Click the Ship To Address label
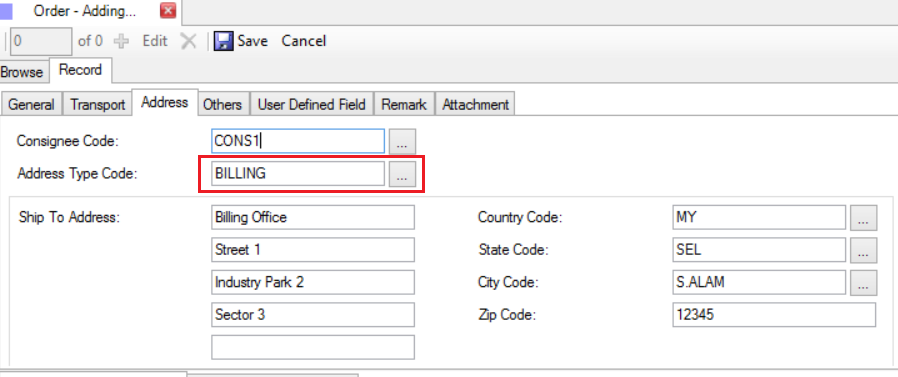Screen dimensions: 898x377 [69, 218]
